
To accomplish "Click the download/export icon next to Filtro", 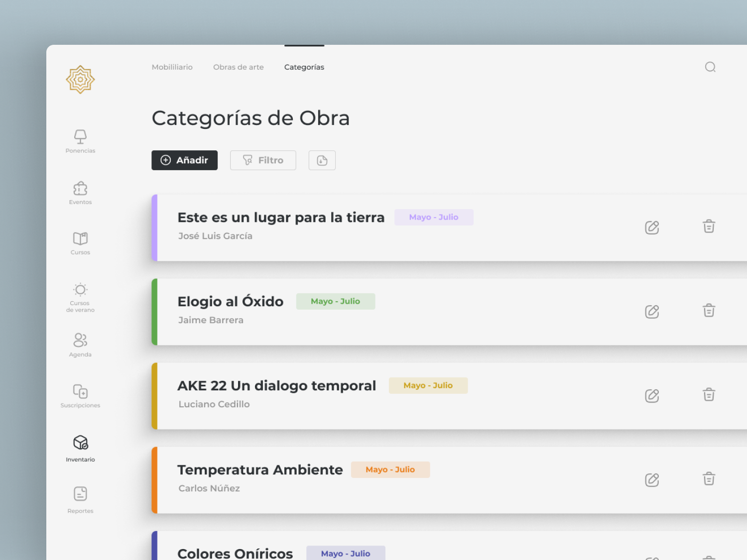I will pos(322,160).
